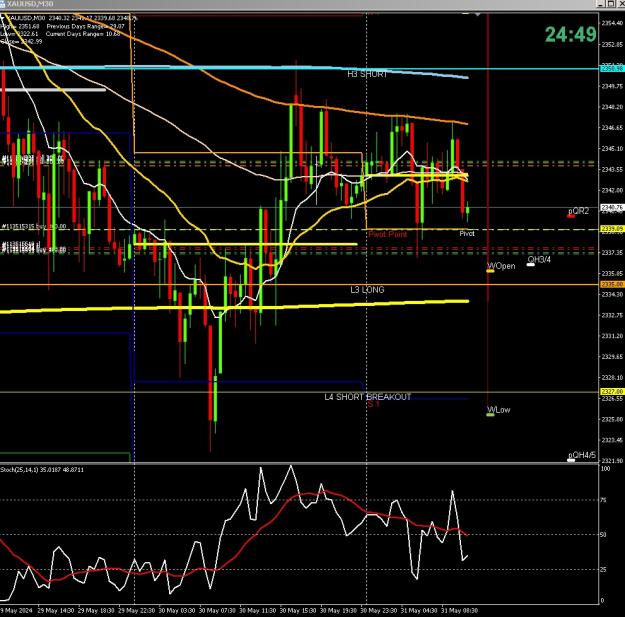
Task: Click 2321.90 on the price scale
Action: 612,461
